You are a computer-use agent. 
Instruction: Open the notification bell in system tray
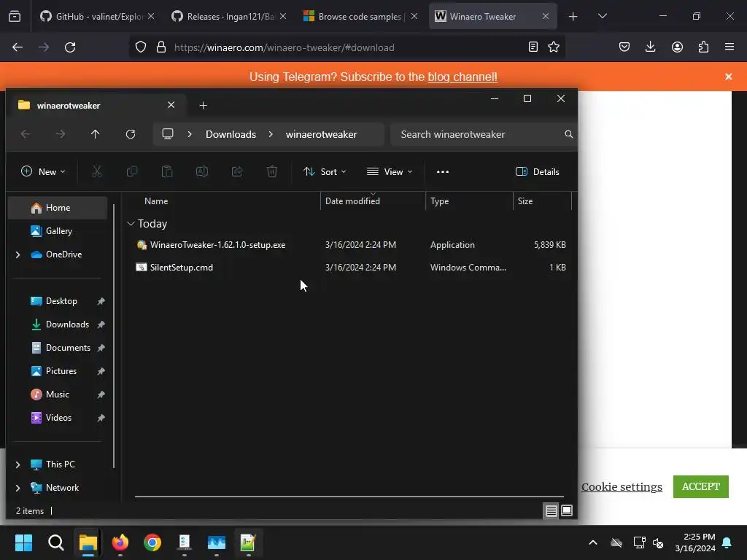[x=727, y=542]
